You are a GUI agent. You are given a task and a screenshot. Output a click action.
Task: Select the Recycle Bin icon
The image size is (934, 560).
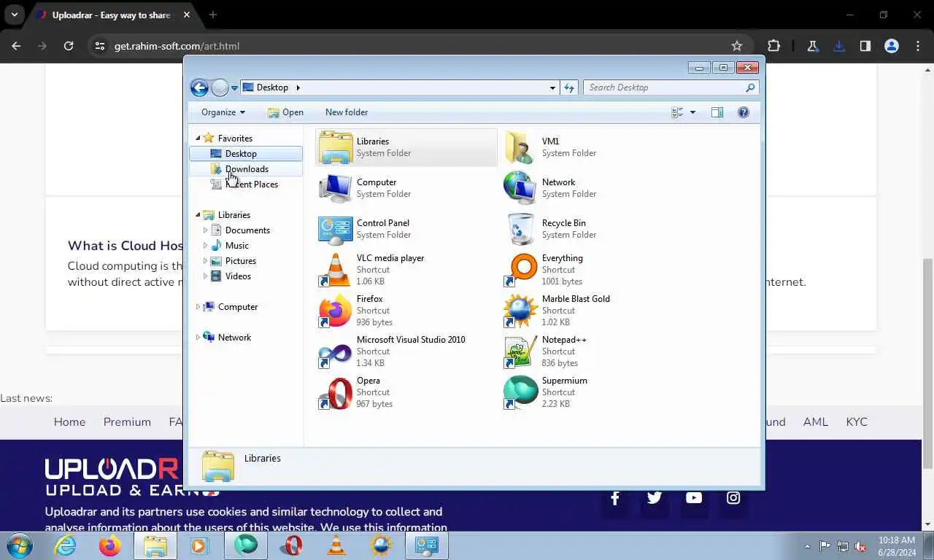tap(520, 229)
